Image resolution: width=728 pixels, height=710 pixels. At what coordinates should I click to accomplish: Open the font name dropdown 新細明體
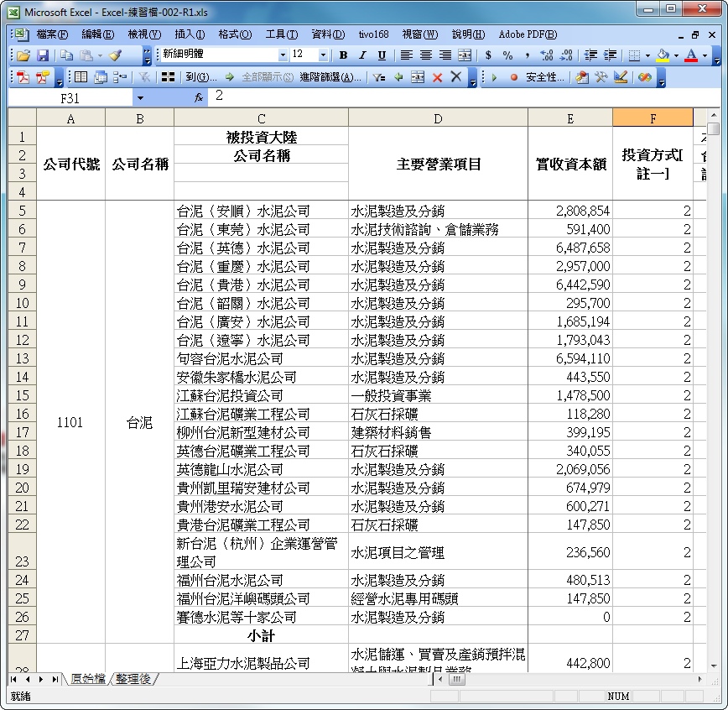[283, 55]
